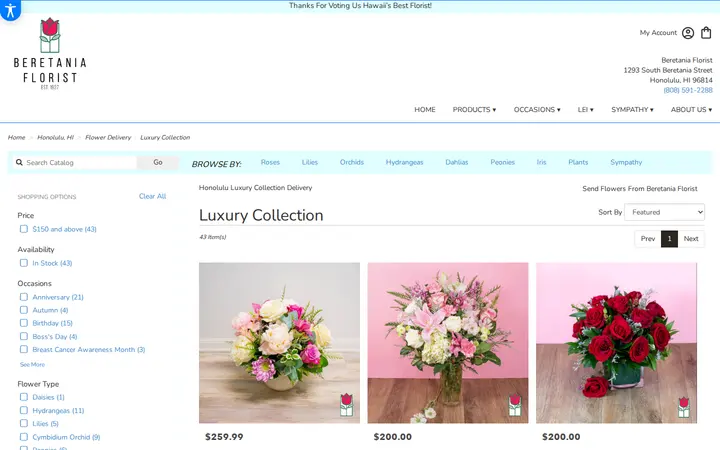Viewport: 720px width, 450px height.
Task: Check the Birthday occasion filter
Action: (24, 323)
